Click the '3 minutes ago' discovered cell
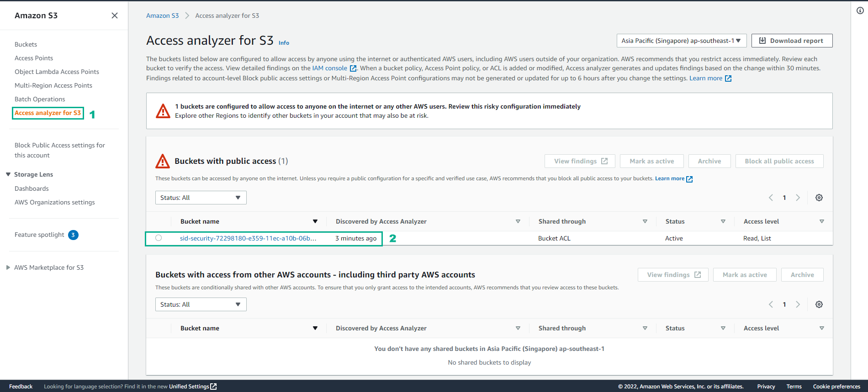This screenshot has width=868, height=392. click(356, 238)
